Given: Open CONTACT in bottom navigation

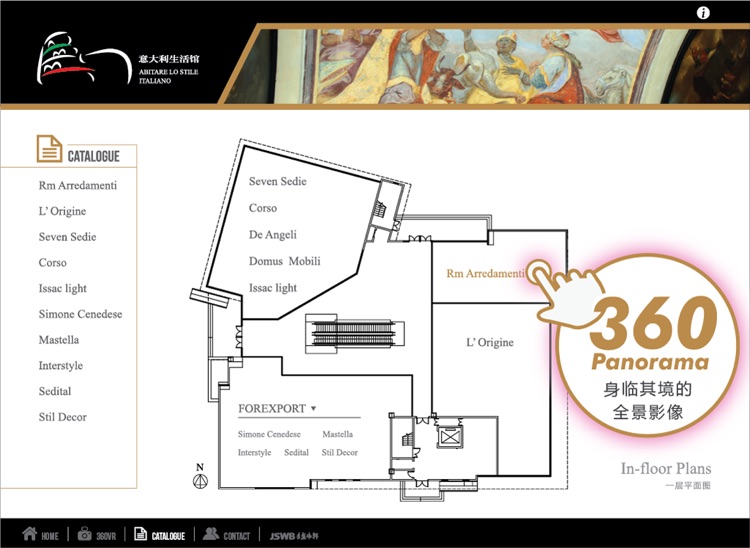Looking at the screenshot, I should [x=237, y=536].
